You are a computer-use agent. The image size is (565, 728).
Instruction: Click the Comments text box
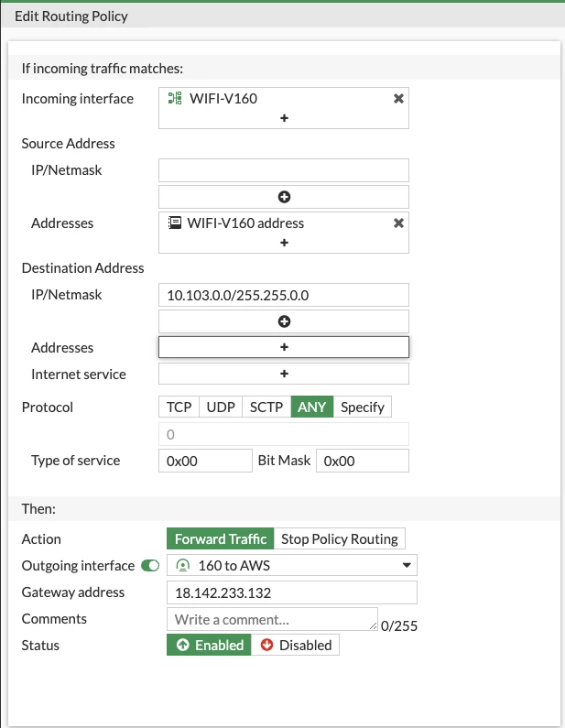[x=272, y=619]
